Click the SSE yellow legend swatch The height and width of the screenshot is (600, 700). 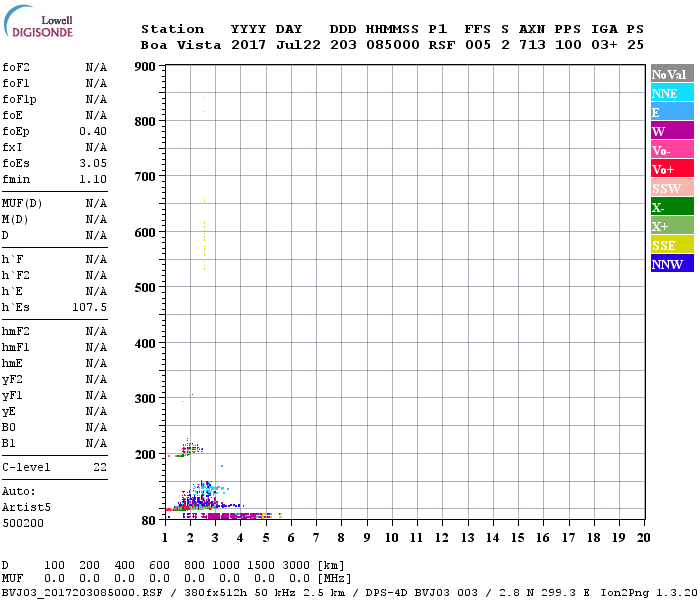point(671,245)
